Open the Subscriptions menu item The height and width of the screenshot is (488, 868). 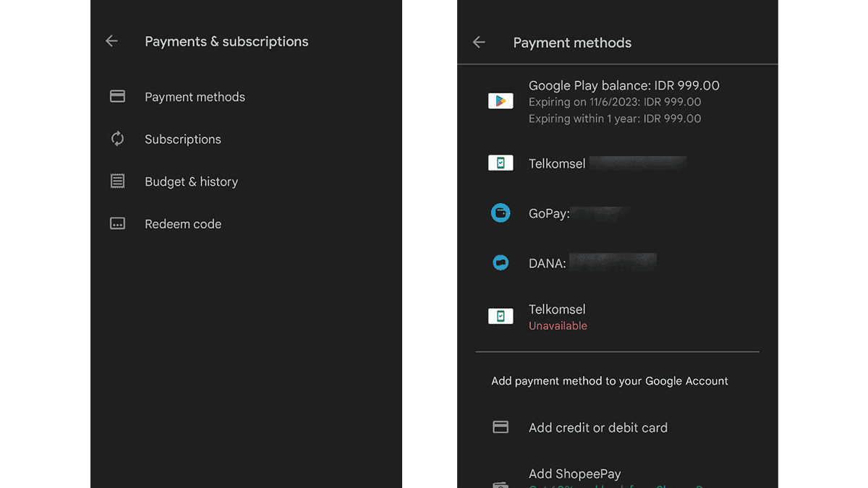[x=183, y=140]
